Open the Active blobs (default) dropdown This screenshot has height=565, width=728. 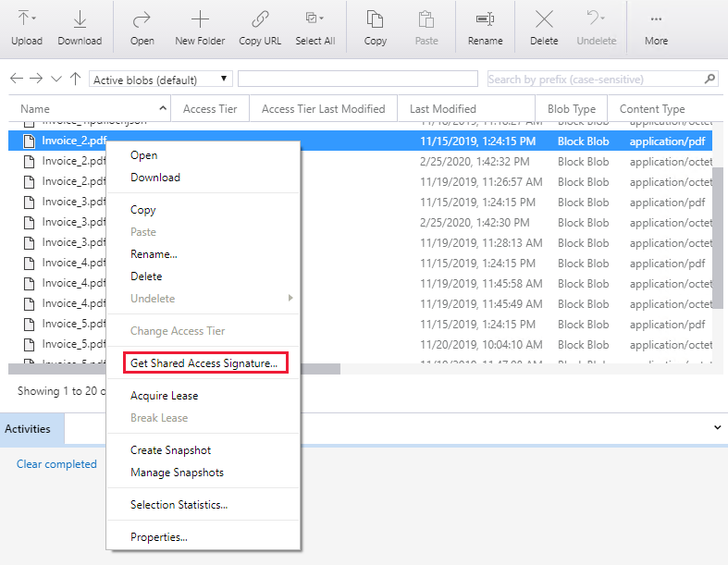click(161, 80)
